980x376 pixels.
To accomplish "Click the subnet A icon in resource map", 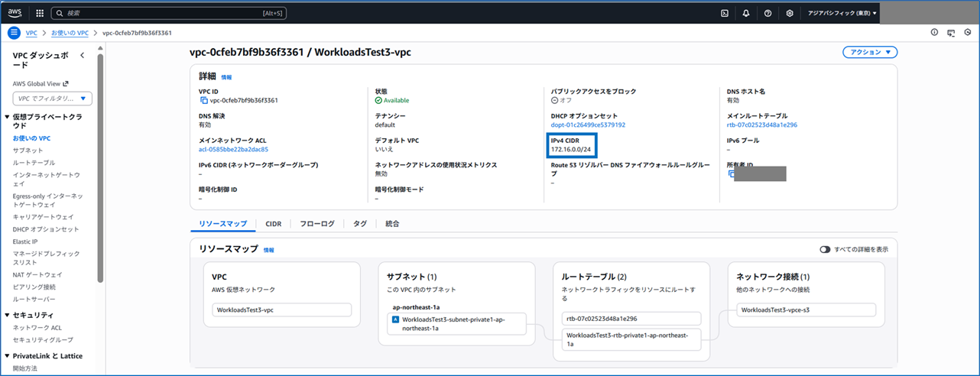I will pos(395,319).
